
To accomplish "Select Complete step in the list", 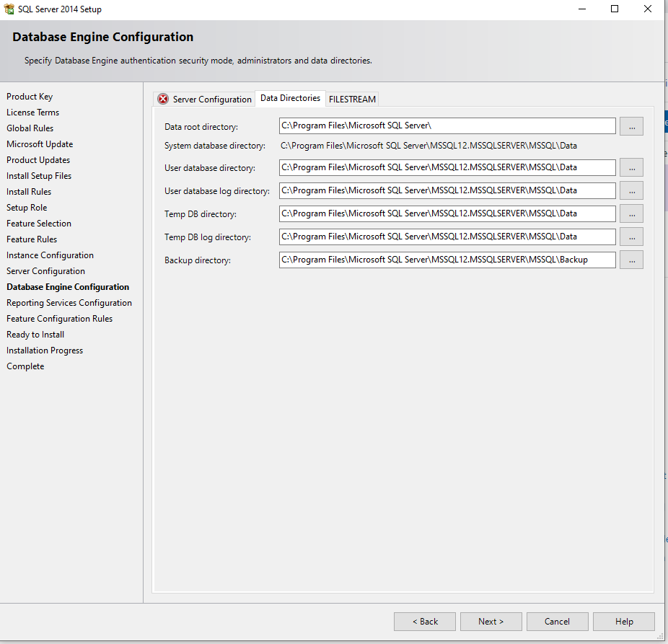I will click(25, 366).
